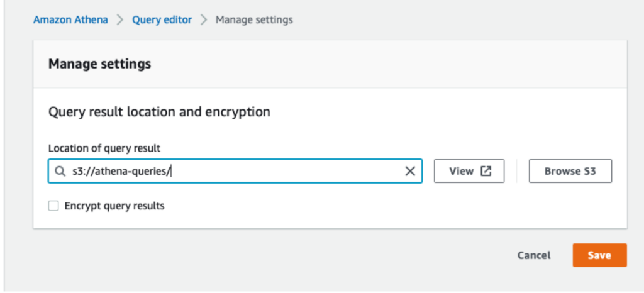Click the Manage settings panel heading
The width and height of the screenshot is (644, 293).
pos(99,64)
